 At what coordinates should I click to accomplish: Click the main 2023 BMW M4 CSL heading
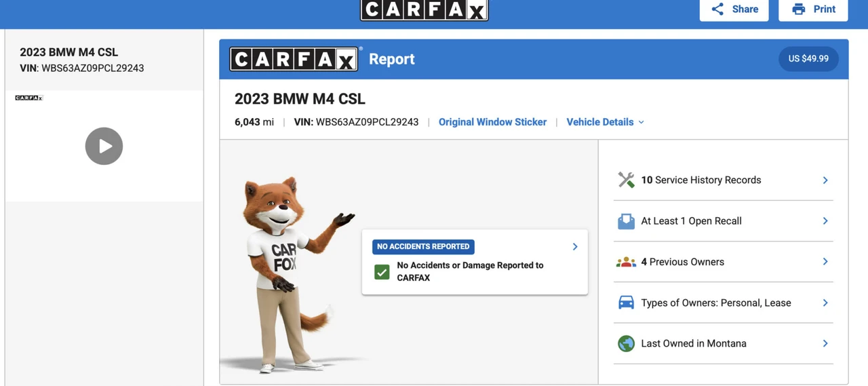pyautogui.click(x=300, y=99)
